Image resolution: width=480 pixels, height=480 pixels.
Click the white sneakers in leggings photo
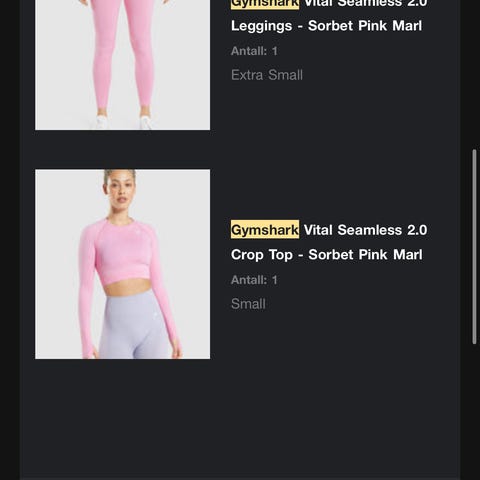tap(123, 122)
